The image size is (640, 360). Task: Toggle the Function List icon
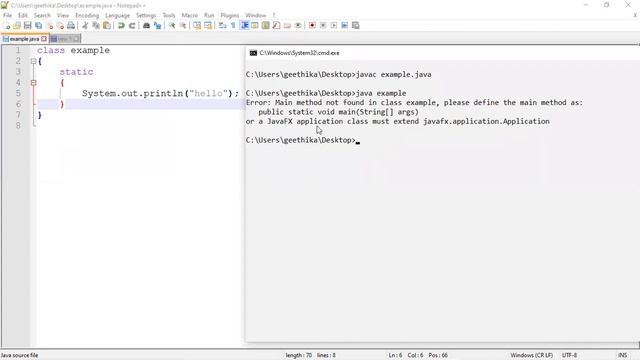pos(276,25)
